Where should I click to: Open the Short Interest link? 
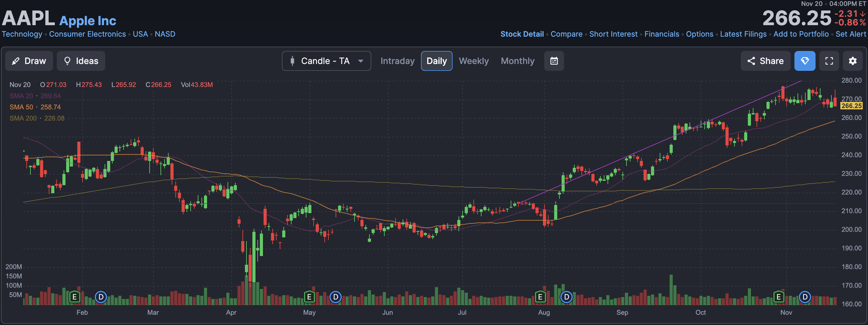pos(613,34)
